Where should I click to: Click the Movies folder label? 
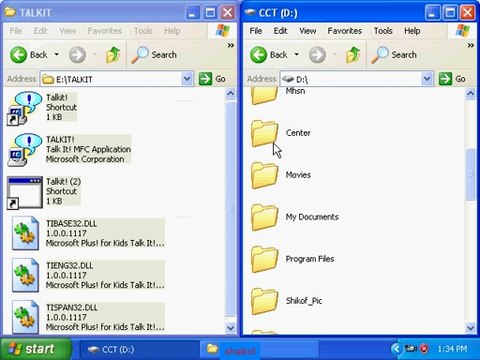click(x=298, y=175)
